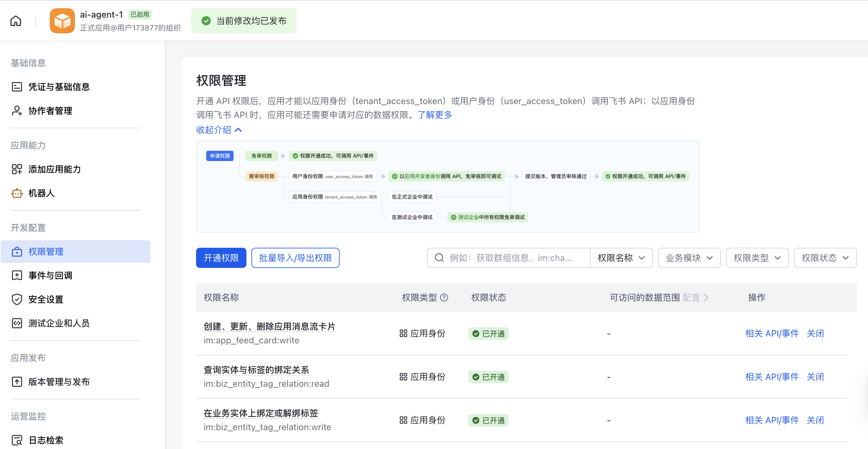868x449 pixels.
Task: Go to the home icon
Action: tap(16, 21)
